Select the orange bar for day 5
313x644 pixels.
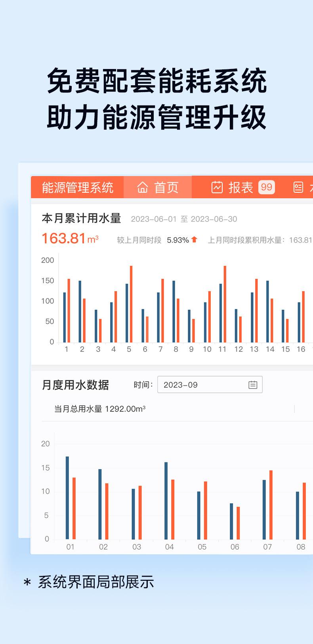131,304
